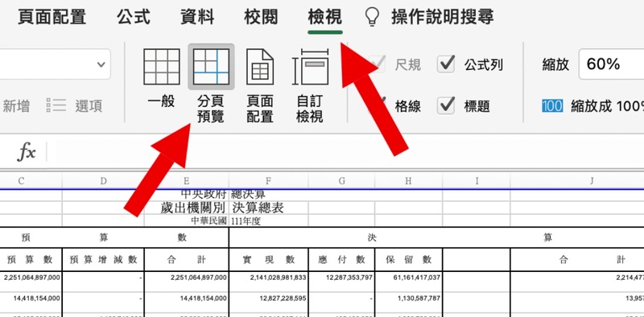Select the View (檢視) ribbon tab
The image size is (644, 317).
[325, 17]
